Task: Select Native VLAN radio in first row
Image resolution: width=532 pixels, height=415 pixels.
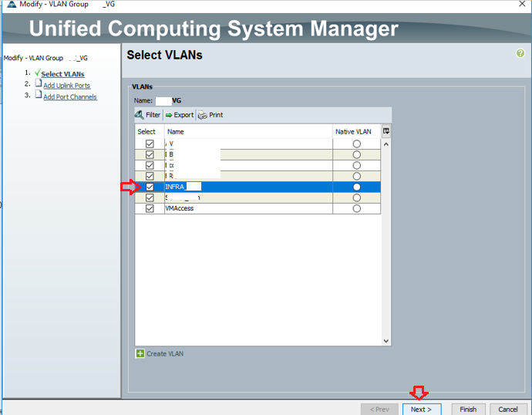Action: 356,144
